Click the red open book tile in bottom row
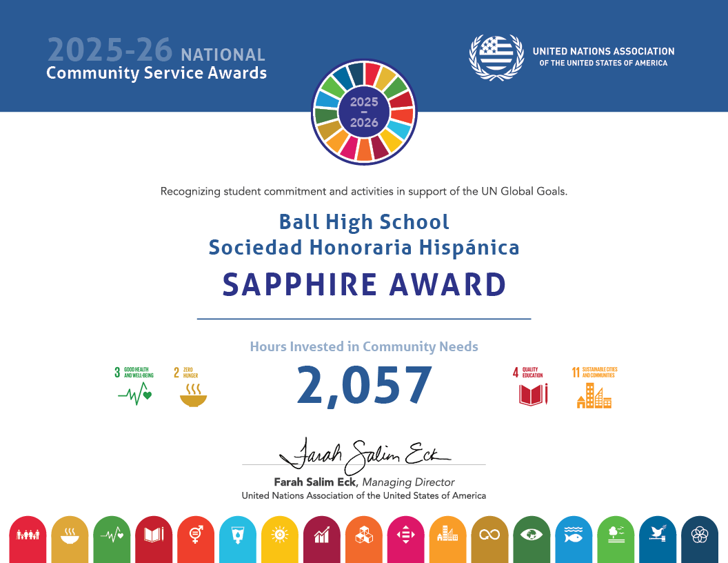The height and width of the screenshot is (563, 728). pos(154,540)
